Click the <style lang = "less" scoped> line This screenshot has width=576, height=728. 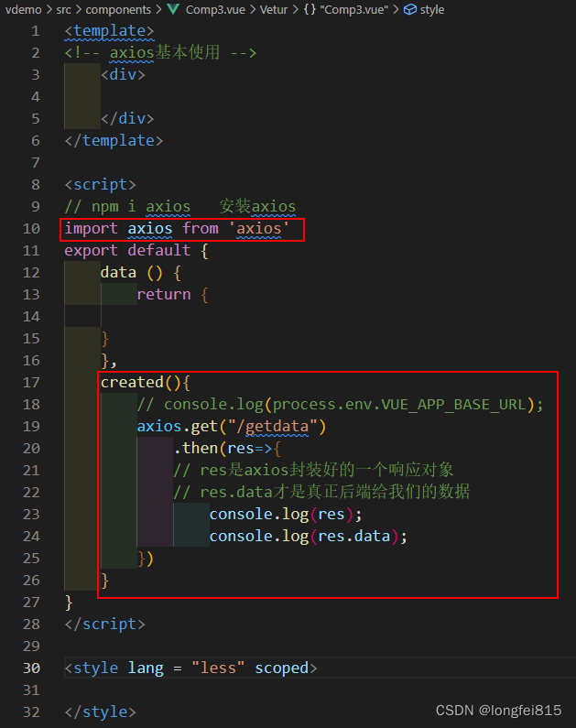pos(190,668)
